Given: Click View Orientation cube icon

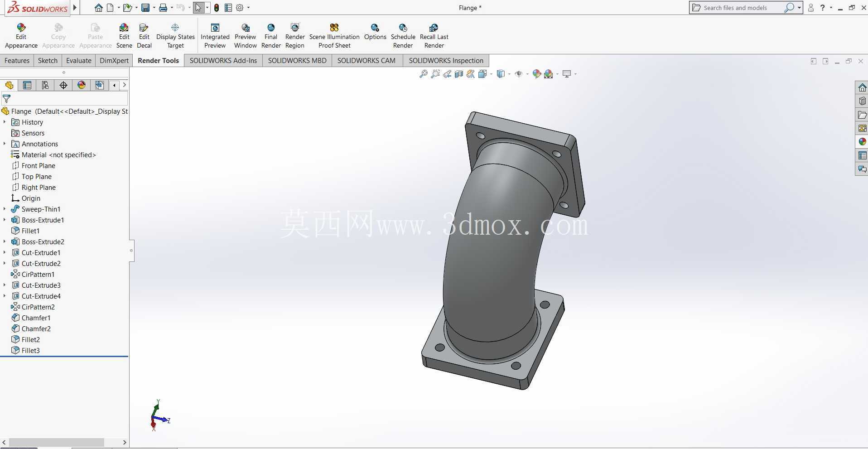Looking at the screenshot, I should [482, 74].
